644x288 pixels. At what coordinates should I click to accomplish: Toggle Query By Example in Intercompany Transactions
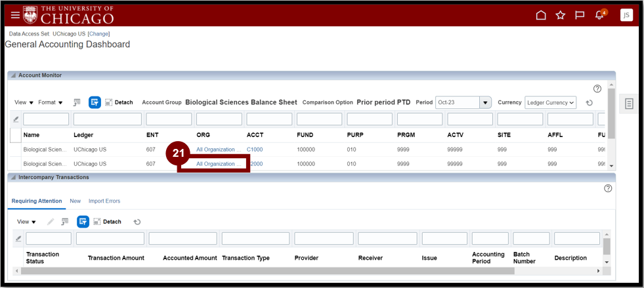(83, 222)
